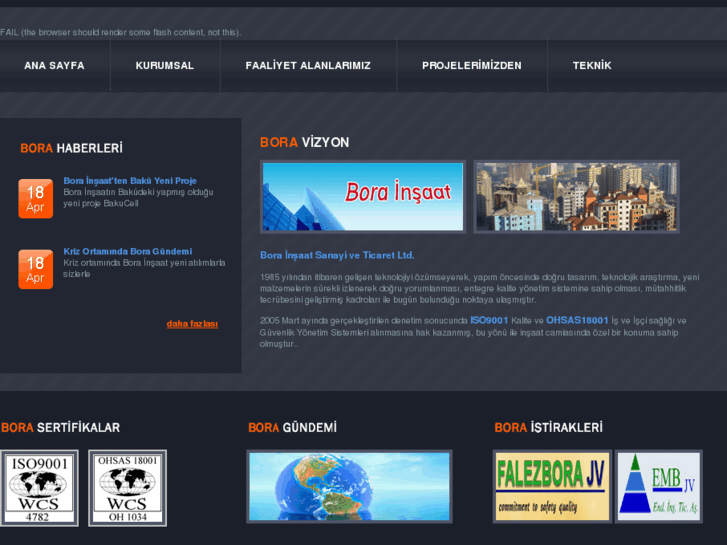
Task: Open the globe image under Bora Gündemi
Action: [x=349, y=487]
